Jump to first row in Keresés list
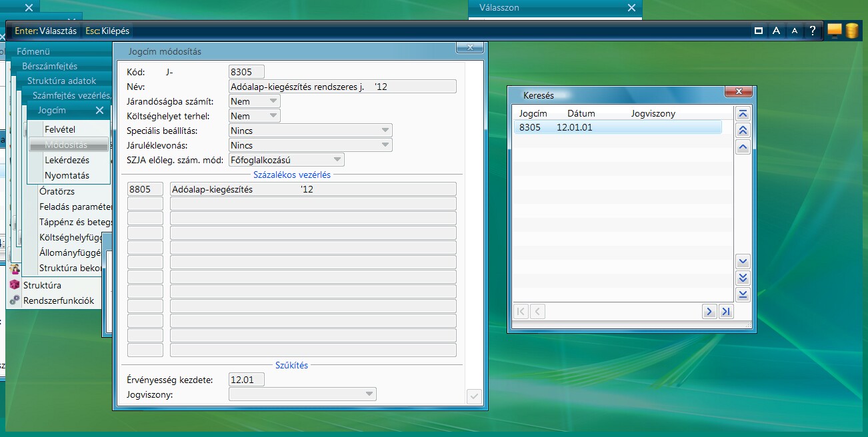The image size is (868, 437). [x=743, y=114]
